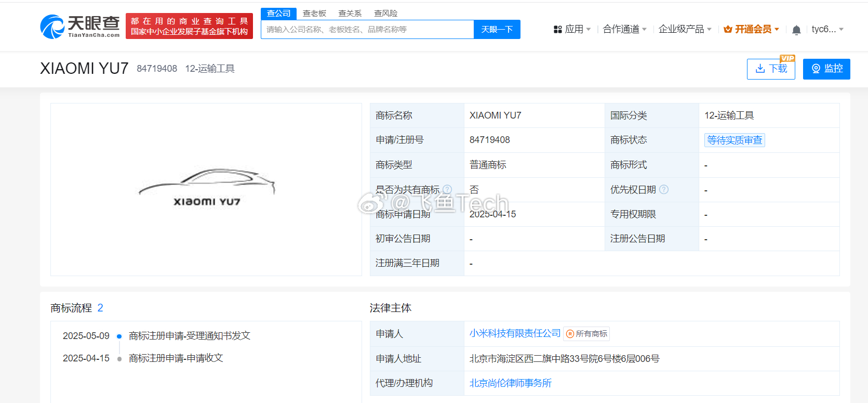Image resolution: width=868 pixels, height=403 pixels.
Task: Click the 法律主体 section heading
Action: [x=391, y=308]
